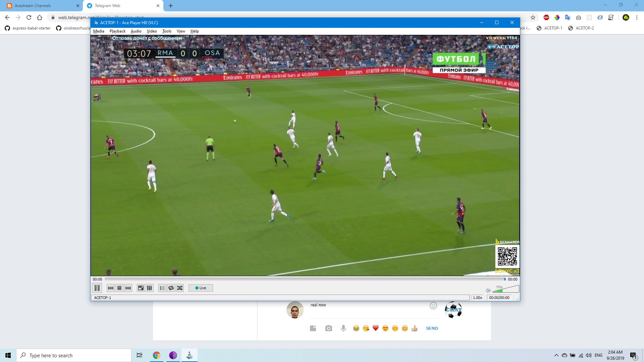
Task: Open Windows notification center
Action: [x=633, y=355]
